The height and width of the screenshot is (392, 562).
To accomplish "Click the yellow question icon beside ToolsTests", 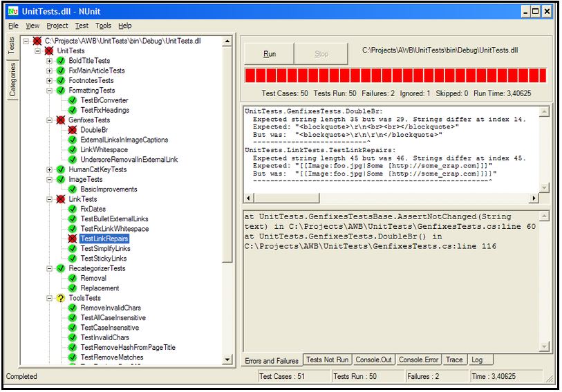I will (x=61, y=298).
